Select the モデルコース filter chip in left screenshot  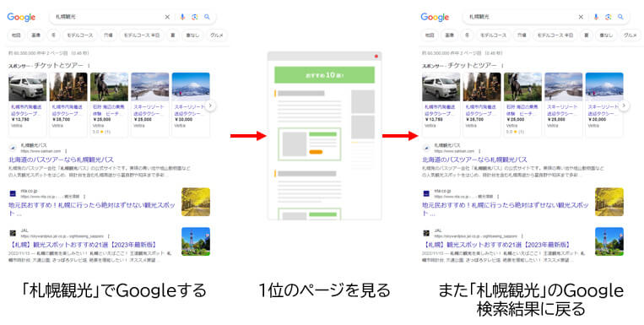pos(79,35)
